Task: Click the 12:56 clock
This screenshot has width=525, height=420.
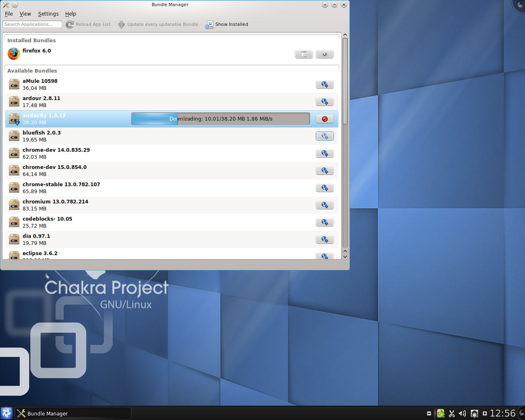Action: click(502, 413)
